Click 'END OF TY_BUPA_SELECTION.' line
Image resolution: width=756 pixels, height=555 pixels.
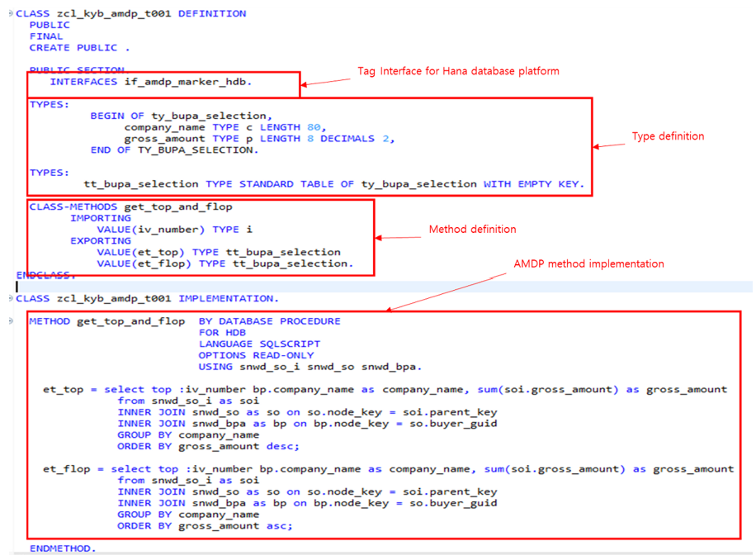click(x=174, y=150)
